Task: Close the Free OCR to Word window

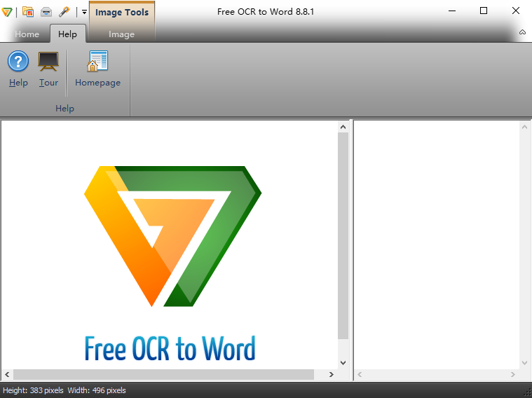Action: (x=516, y=11)
